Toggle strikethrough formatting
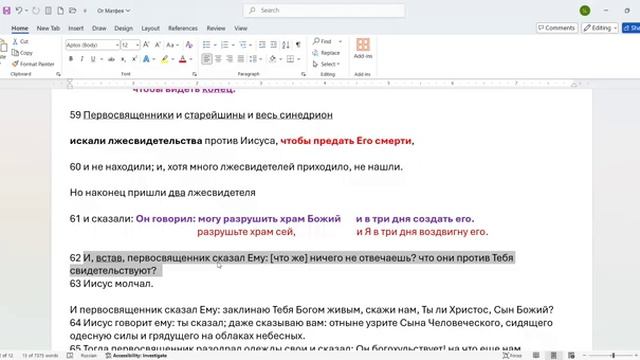The image size is (640, 360). [111, 59]
